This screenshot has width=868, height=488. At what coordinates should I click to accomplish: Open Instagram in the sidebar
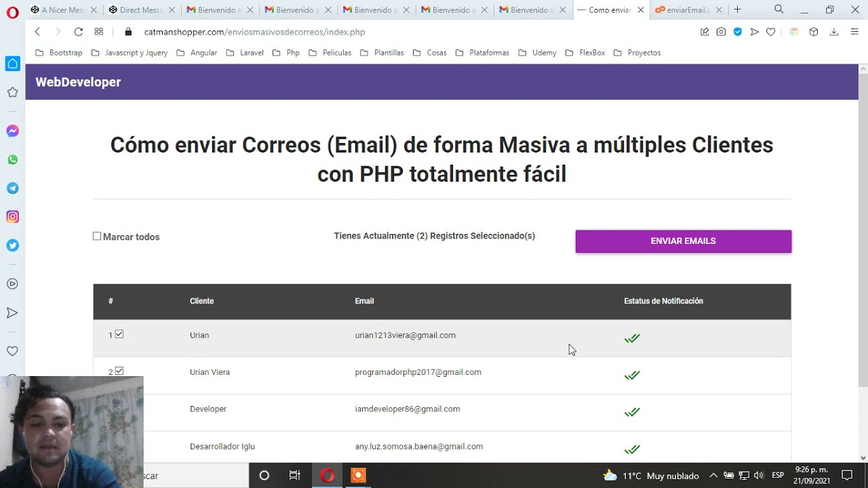(x=12, y=217)
